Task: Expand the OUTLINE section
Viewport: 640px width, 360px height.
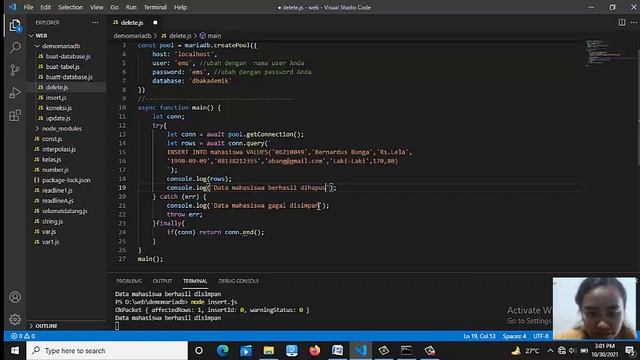Action: [46, 326]
